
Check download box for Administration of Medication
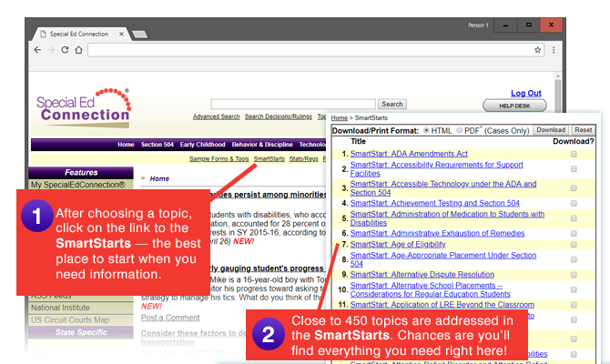coord(574,218)
